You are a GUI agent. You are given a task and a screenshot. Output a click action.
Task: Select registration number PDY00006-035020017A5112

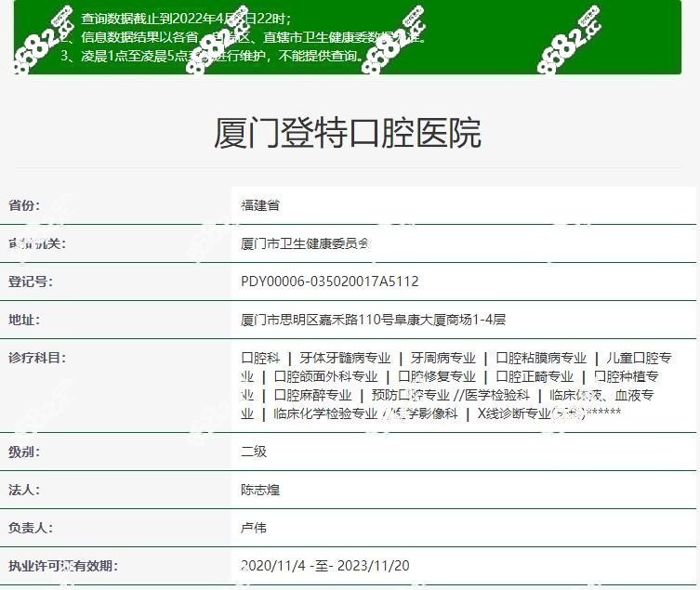pyautogui.click(x=330, y=282)
